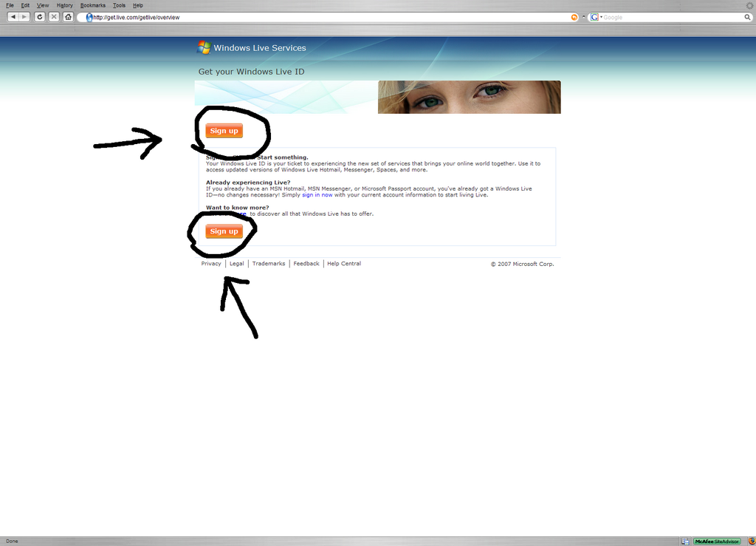The height and width of the screenshot is (546, 756).
Task: Click the site globe icon in address bar
Action: [x=89, y=18]
